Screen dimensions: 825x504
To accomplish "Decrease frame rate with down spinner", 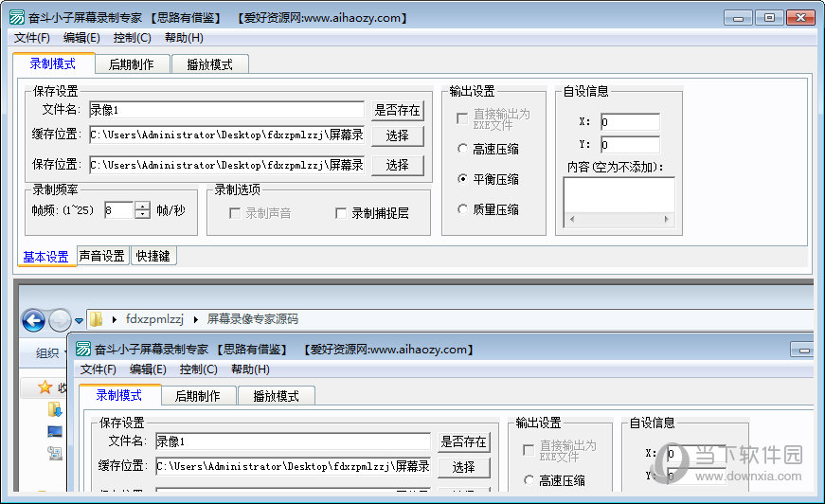I will click(x=142, y=215).
